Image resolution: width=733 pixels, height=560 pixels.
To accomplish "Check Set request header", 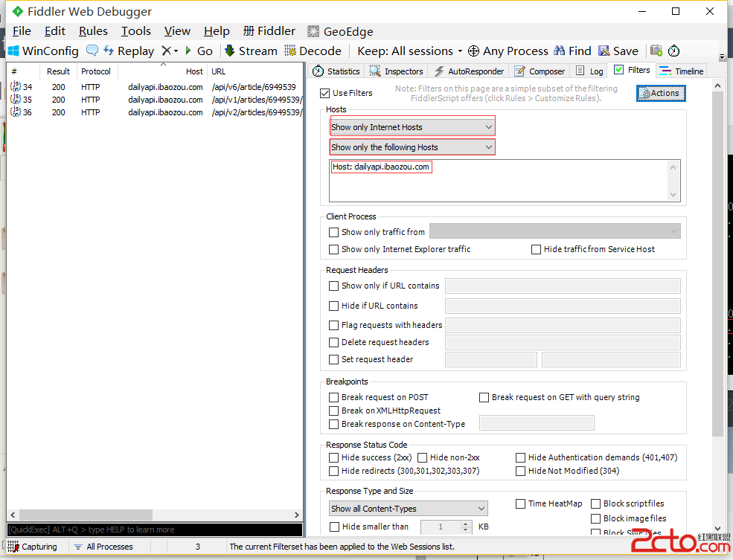I will coord(334,360).
